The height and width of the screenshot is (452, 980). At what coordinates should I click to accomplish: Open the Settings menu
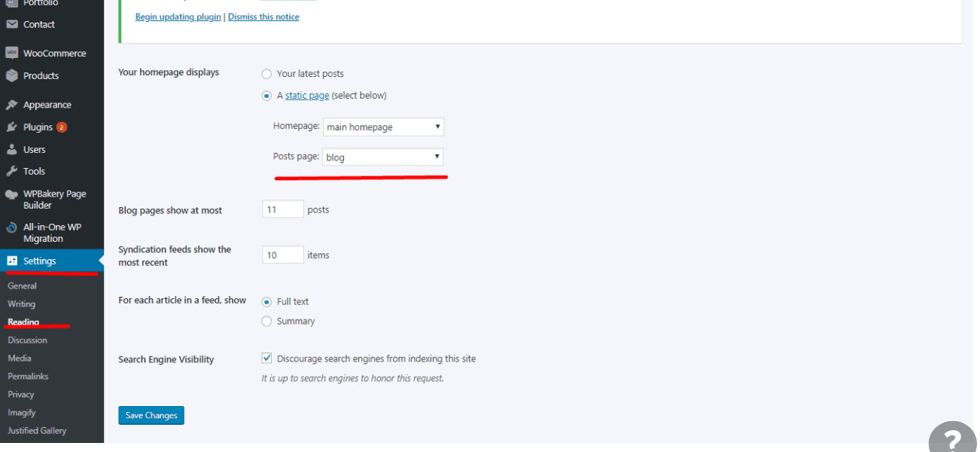pyautogui.click(x=52, y=261)
